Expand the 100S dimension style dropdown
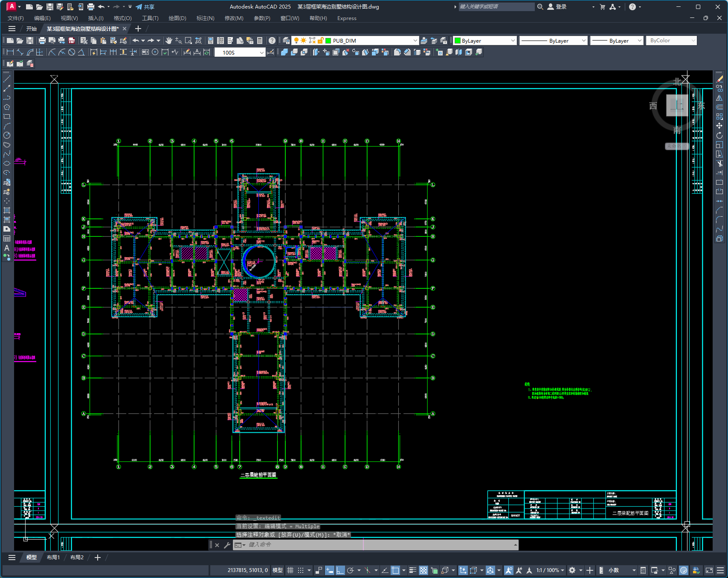Viewport: 728px width, 578px height. (x=261, y=52)
